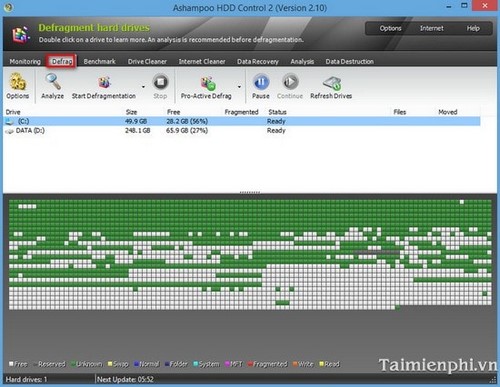The width and height of the screenshot is (500, 387).
Task: Click the Refresh Drives icon
Action: pos(332,83)
